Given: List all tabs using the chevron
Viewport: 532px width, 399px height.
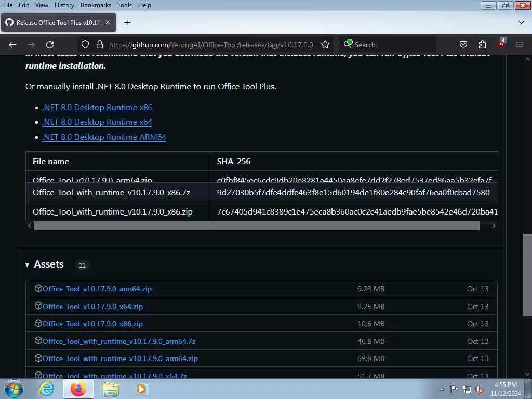Looking at the screenshot, I should tap(522, 22).
